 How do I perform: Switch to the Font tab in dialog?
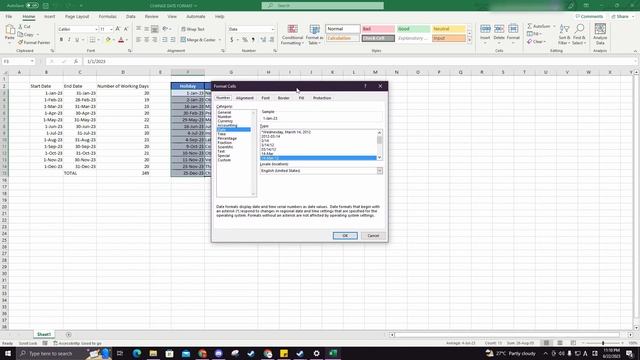[x=265, y=98]
